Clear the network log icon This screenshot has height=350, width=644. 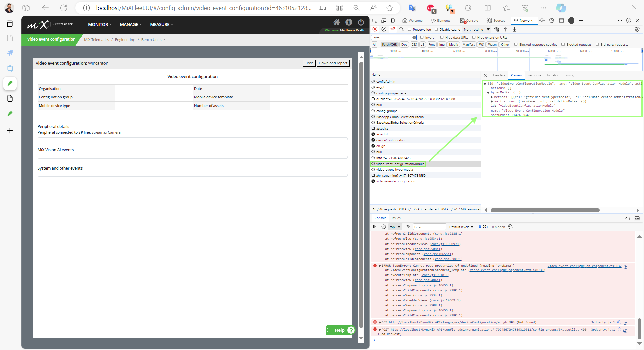[x=384, y=29]
